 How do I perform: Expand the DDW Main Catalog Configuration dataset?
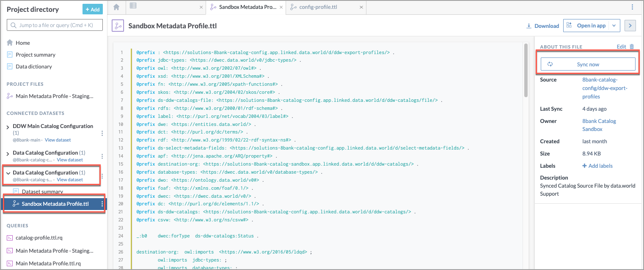8,126
